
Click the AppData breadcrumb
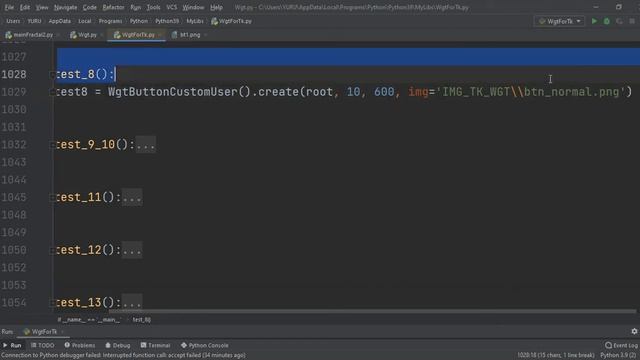(60, 21)
